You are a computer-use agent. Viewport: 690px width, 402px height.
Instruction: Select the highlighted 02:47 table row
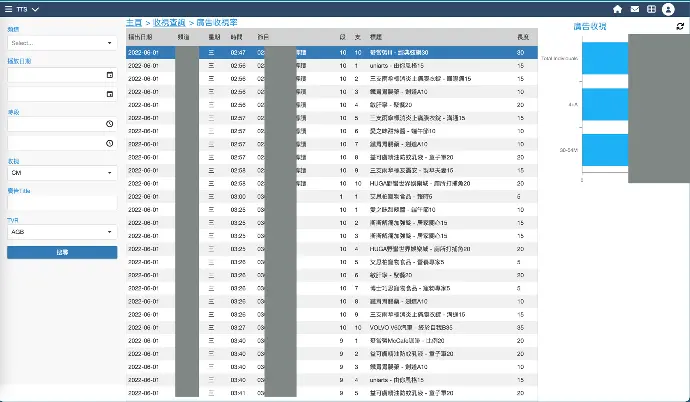point(330,51)
